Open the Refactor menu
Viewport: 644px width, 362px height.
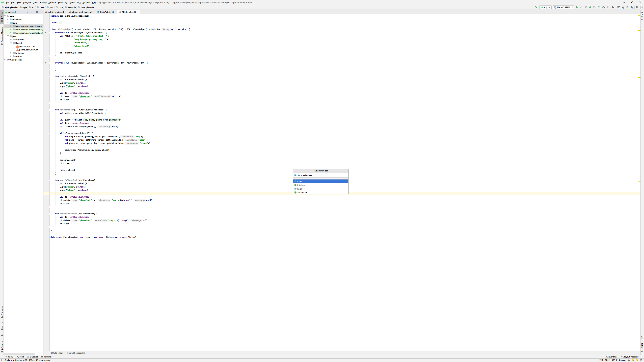click(x=52, y=3)
